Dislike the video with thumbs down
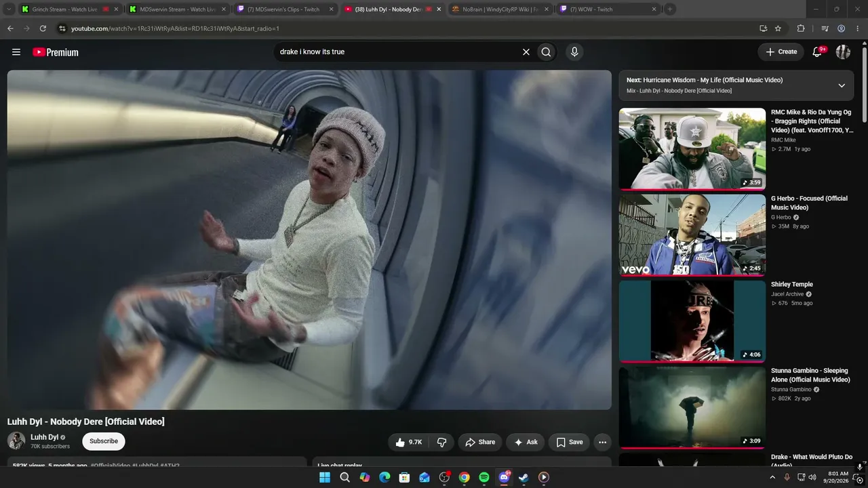The width and height of the screenshot is (868, 488). [x=441, y=442]
